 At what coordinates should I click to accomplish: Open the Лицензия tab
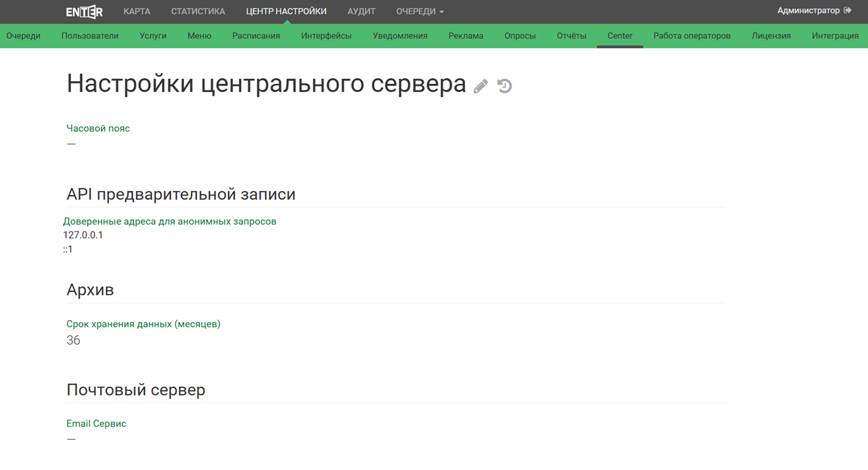771,36
